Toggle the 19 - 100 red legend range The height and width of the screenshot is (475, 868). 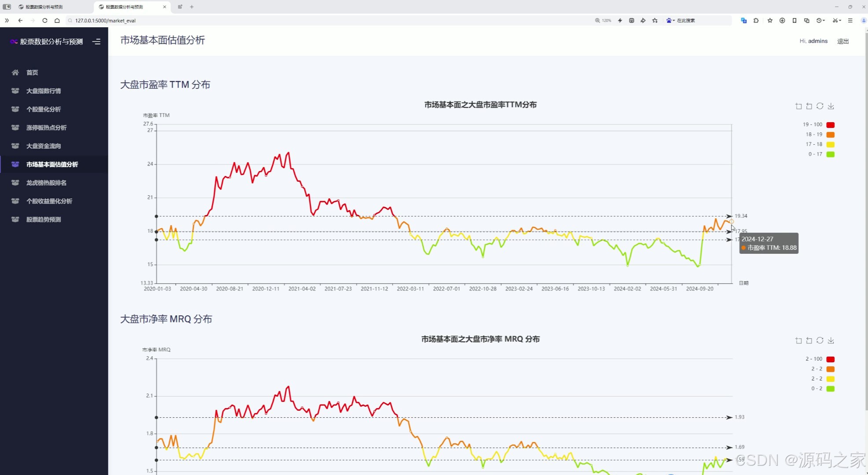pyautogui.click(x=830, y=125)
